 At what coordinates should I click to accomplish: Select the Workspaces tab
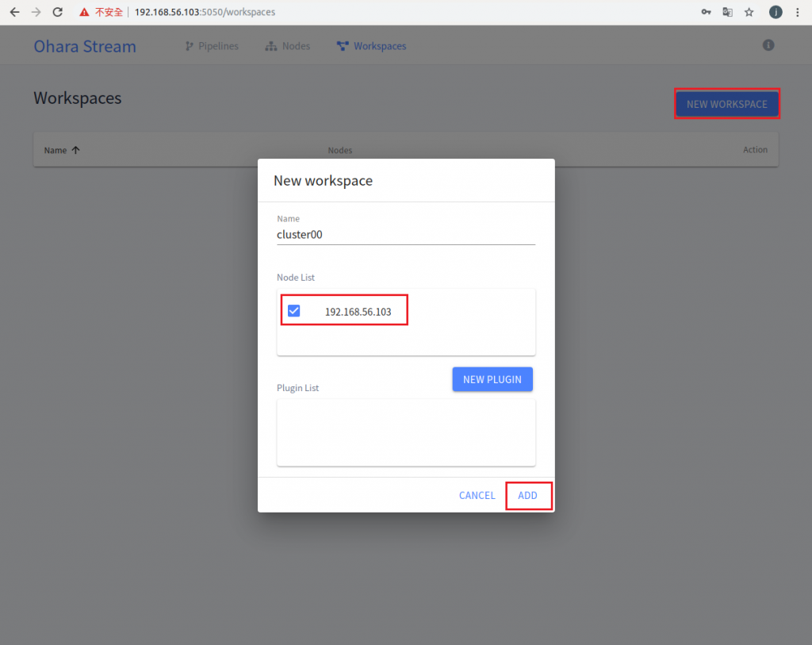click(x=371, y=46)
